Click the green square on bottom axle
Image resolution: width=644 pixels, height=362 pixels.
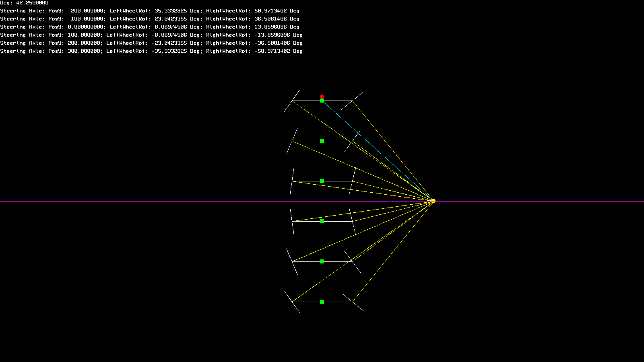[x=322, y=302]
